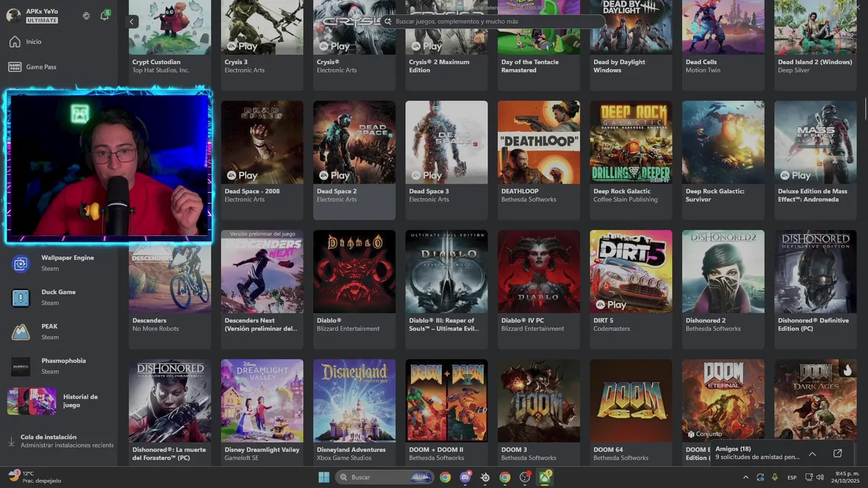Open Disney Dreamlight Valley tile
Screen dimensions: 868x488
[x=262, y=412]
